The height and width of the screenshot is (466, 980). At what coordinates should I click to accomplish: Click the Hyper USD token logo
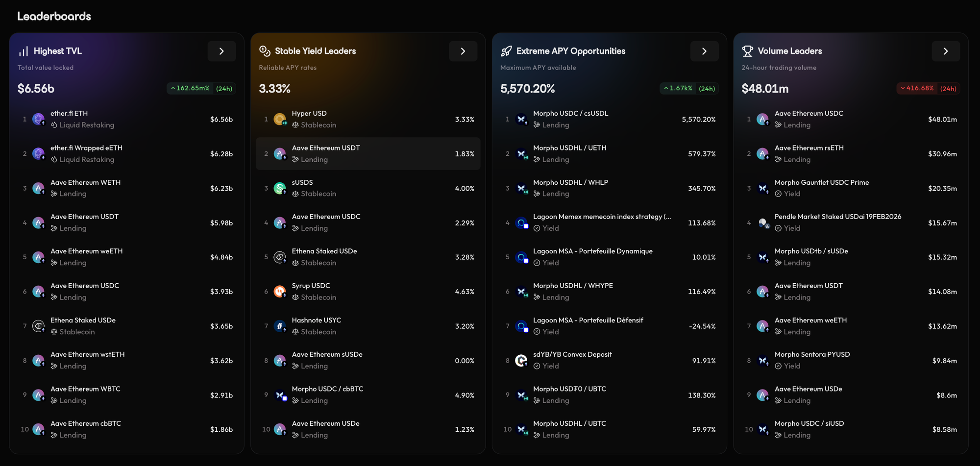click(x=280, y=119)
